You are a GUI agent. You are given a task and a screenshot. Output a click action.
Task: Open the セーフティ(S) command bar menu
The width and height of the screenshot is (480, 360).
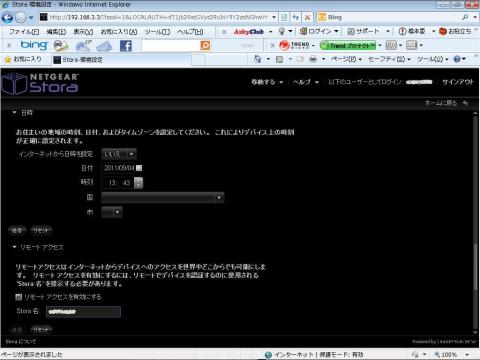(x=389, y=59)
